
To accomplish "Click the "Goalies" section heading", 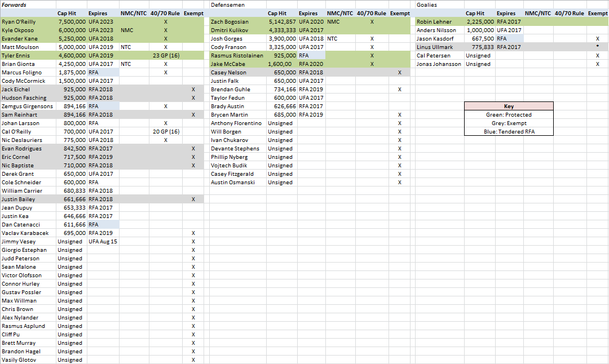I will [x=427, y=5].
